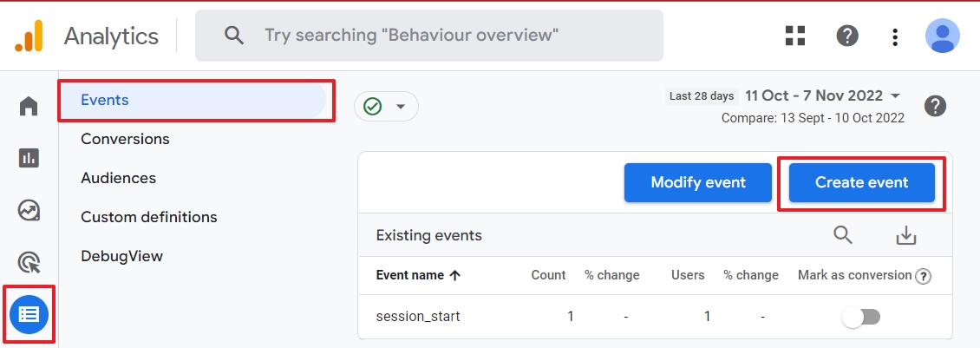This screenshot has width=980, height=348.
Task: Open the date range dropdown arrow
Action: [895, 95]
